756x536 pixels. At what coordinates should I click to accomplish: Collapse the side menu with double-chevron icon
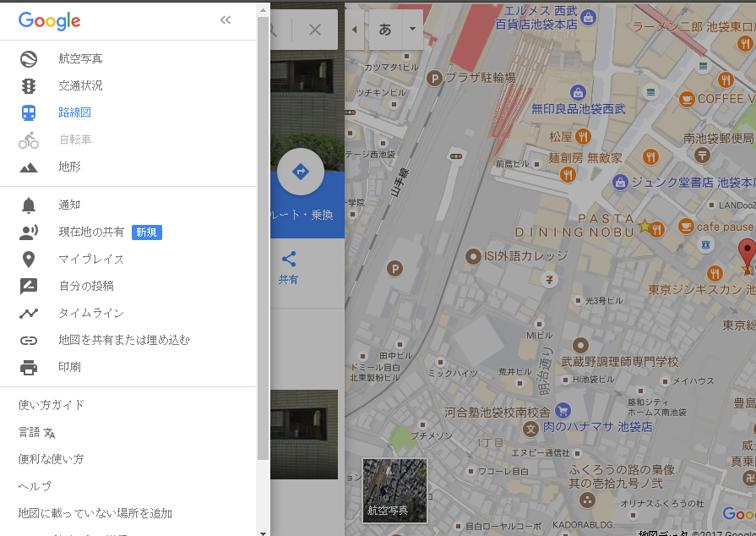pyautogui.click(x=226, y=19)
